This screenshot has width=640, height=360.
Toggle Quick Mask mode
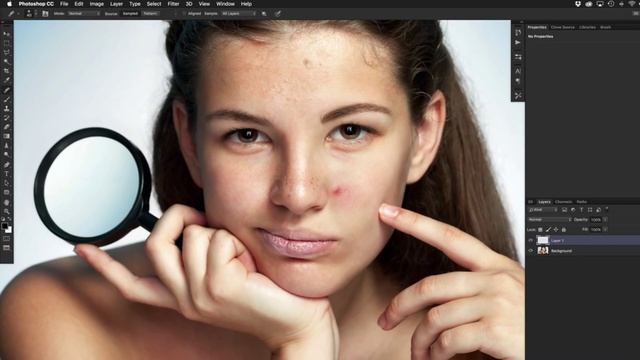tap(7, 239)
